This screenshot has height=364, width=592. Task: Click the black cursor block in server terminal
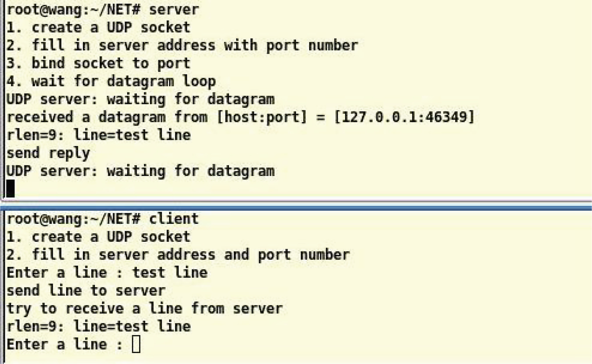click(x=11, y=189)
